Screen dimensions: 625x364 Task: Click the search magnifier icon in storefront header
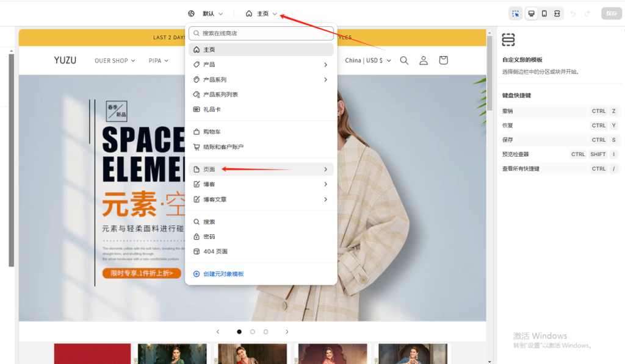(x=404, y=60)
